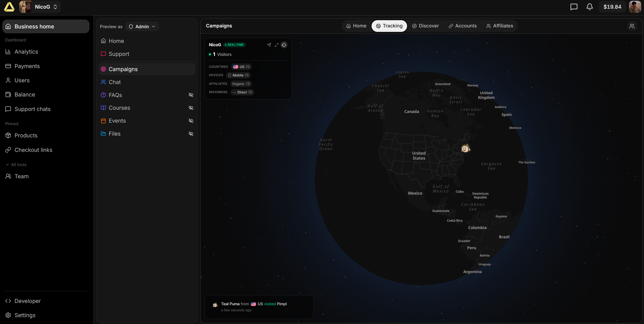Toggle visibility of the Files app
The image size is (644, 324).
[x=191, y=134]
